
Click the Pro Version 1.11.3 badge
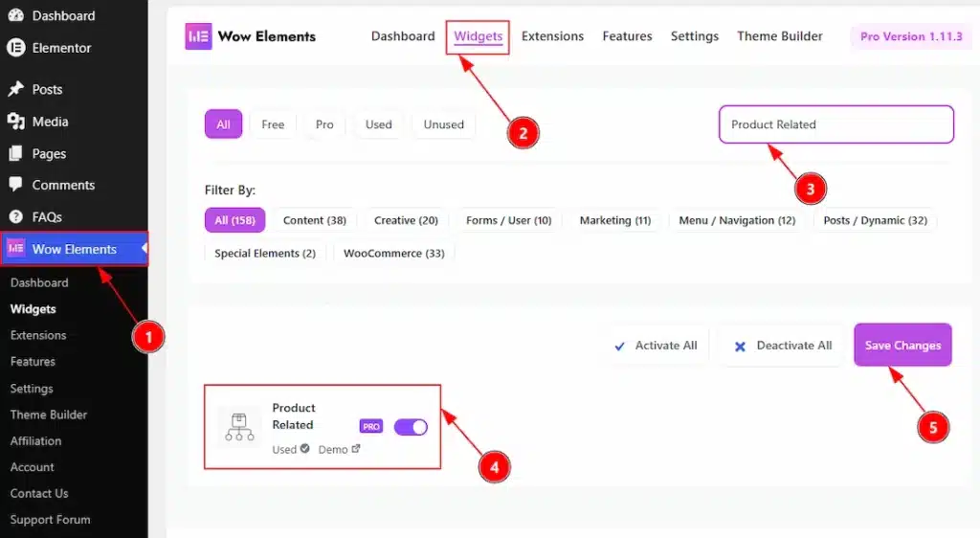pos(911,36)
